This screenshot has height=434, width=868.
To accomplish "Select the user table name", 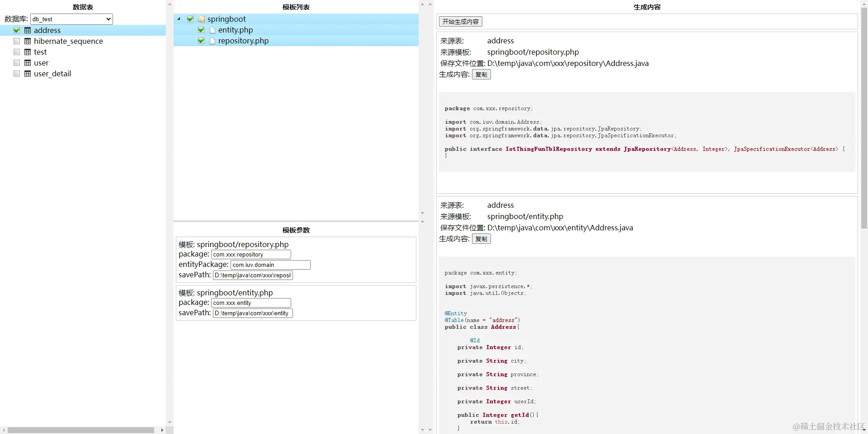I will tap(41, 63).
